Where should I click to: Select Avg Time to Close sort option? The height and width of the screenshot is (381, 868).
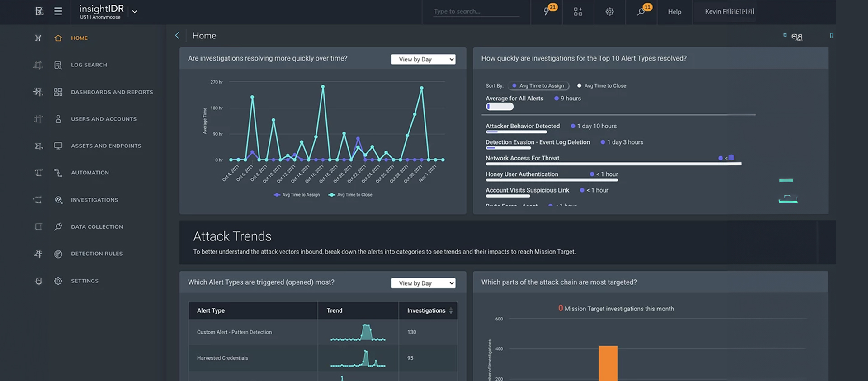[x=602, y=86]
